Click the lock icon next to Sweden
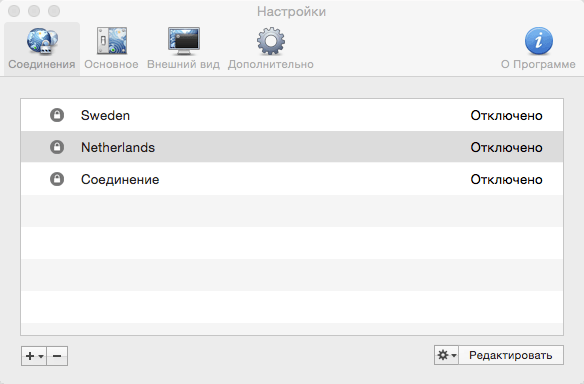 click(57, 115)
